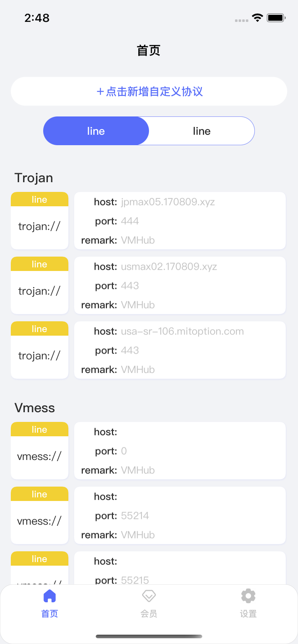
Task: Click add custom protocol button
Action: [149, 92]
